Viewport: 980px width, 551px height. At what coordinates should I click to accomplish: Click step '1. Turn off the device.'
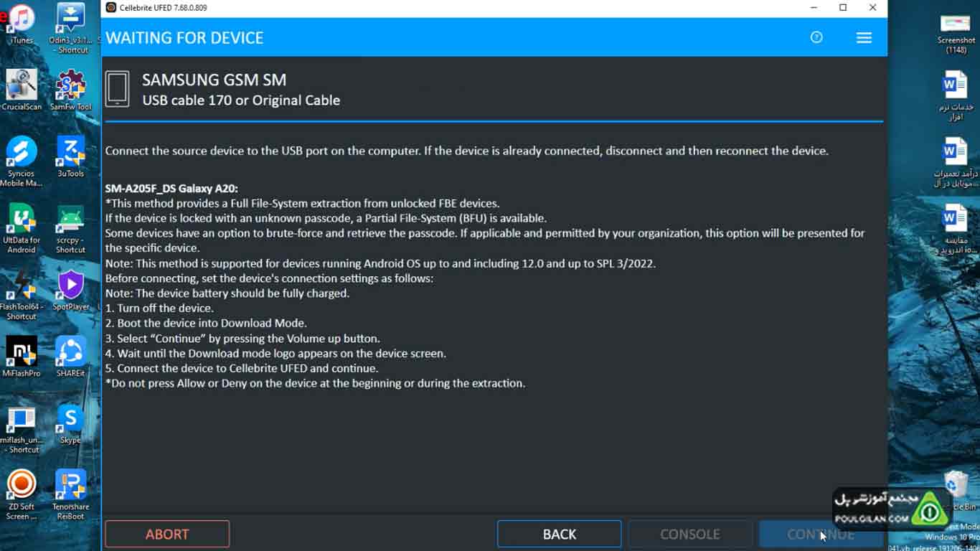(x=159, y=308)
